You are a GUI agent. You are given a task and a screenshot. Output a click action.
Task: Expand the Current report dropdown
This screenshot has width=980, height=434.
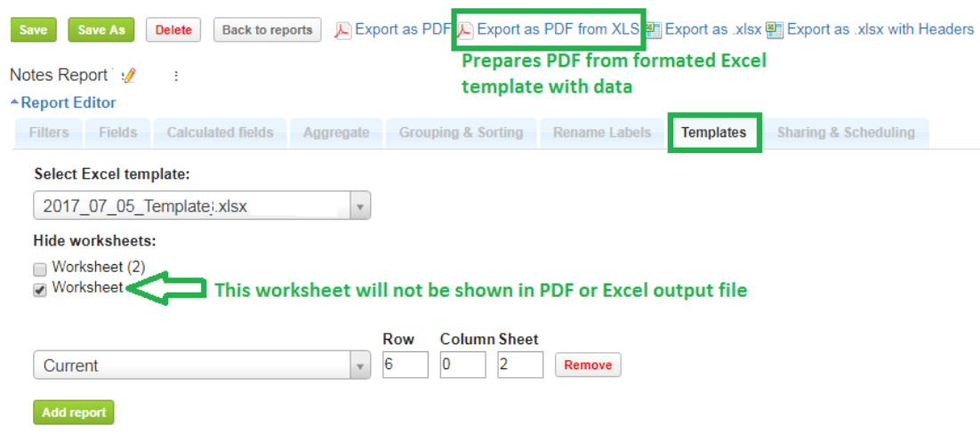click(x=202, y=366)
